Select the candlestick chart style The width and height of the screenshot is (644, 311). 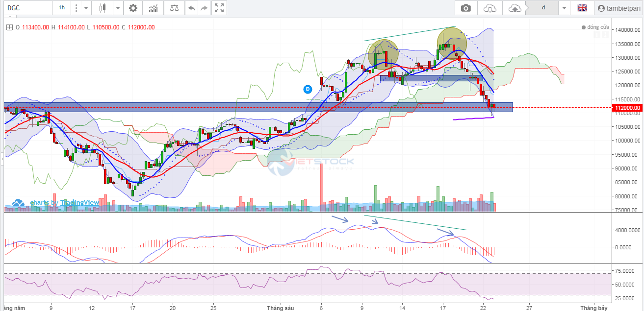point(102,8)
